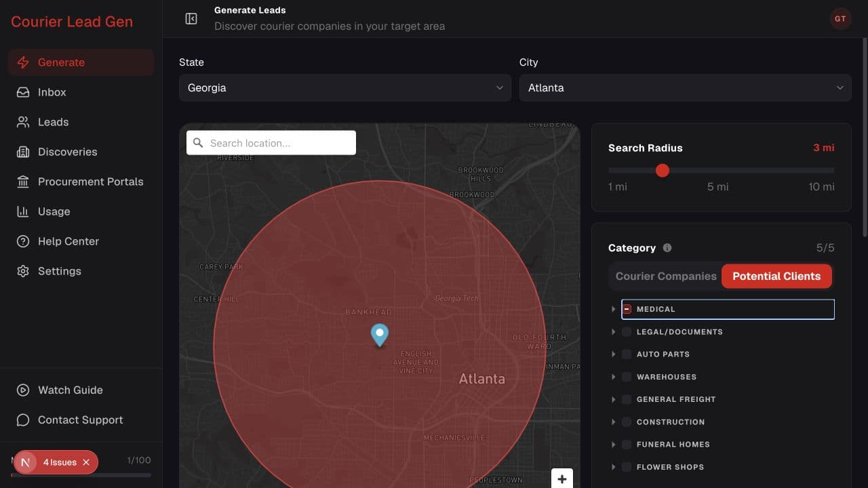Click Contact Support
This screenshot has width=868, height=488.
[x=81, y=420]
